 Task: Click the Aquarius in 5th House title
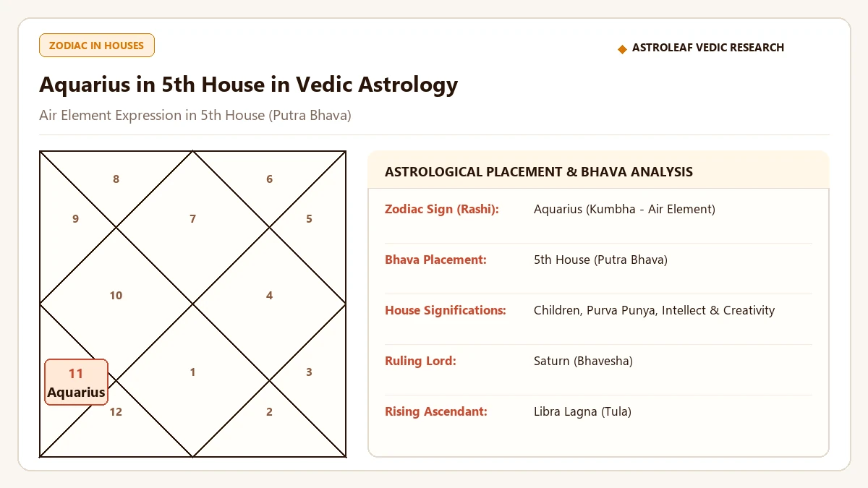pos(248,85)
